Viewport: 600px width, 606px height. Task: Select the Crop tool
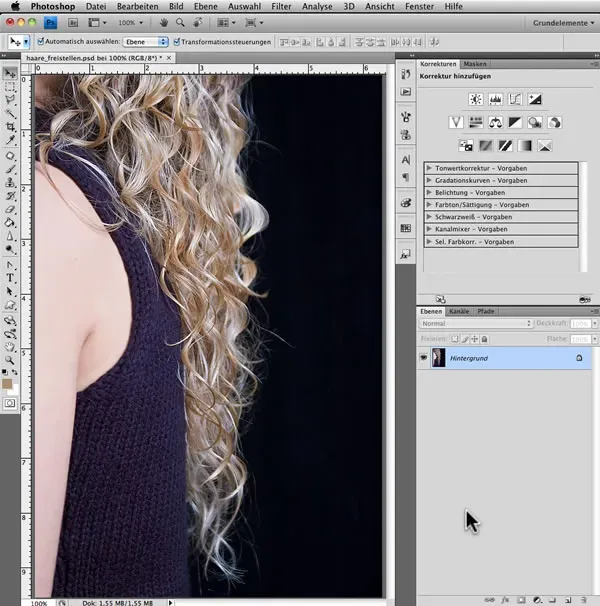[11, 127]
